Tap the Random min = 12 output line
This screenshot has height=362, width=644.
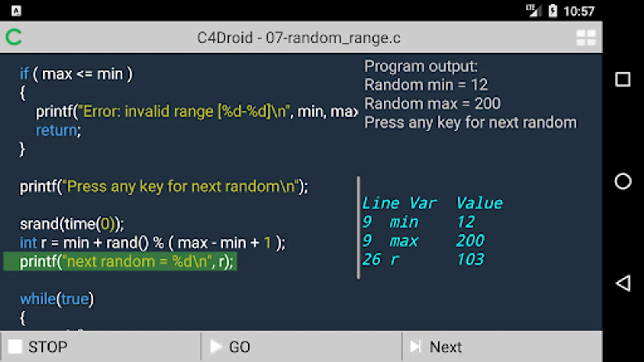(426, 85)
